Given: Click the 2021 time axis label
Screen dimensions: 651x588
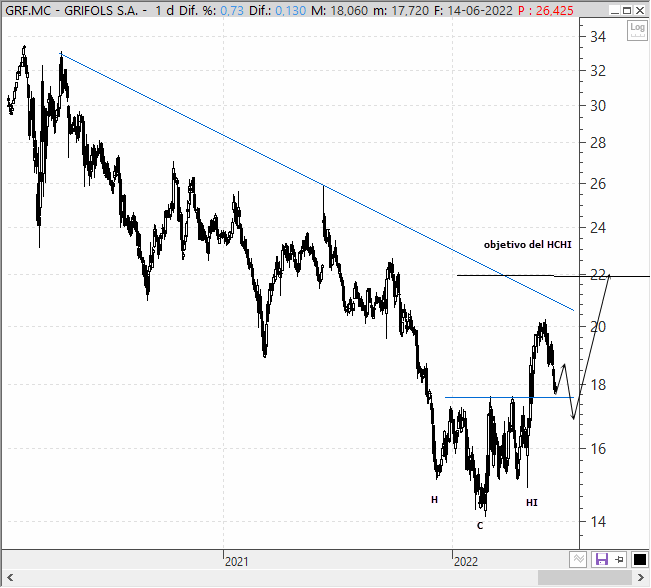Looking at the screenshot, I should [x=236, y=562].
